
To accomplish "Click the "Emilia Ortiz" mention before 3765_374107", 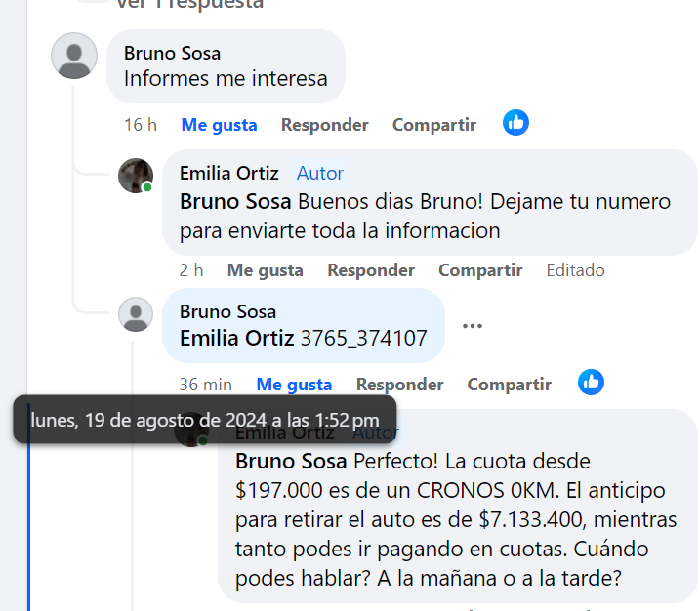I will click(x=237, y=339).
